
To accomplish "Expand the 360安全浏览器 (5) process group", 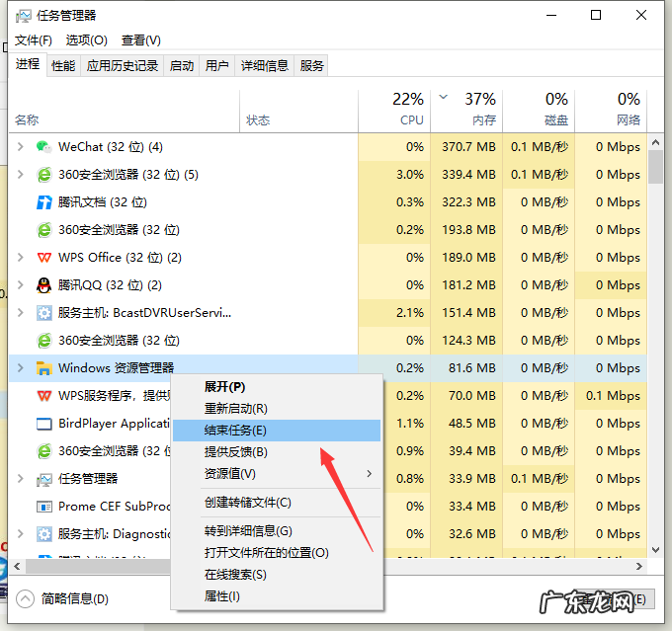I will [20, 175].
